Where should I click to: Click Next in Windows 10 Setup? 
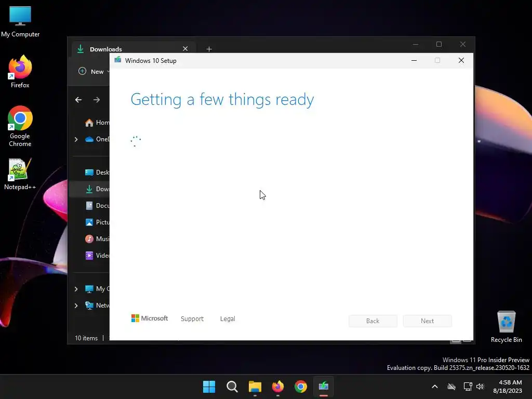coord(427,321)
